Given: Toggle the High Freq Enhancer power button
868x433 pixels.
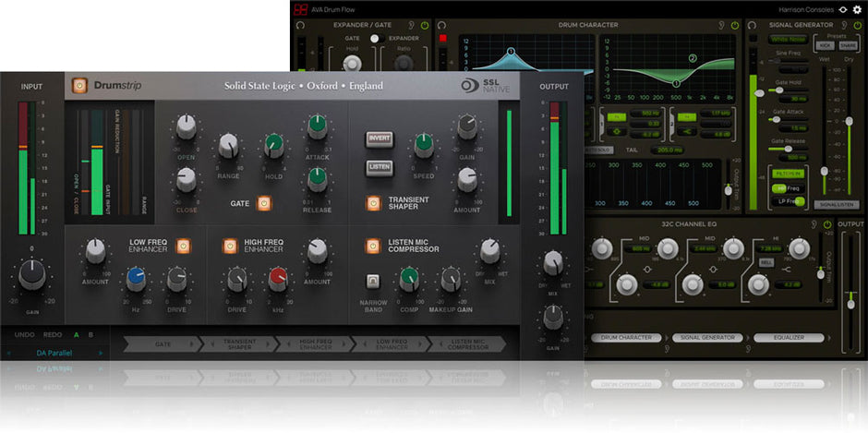Looking at the screenshot, I should pos(230,246).
